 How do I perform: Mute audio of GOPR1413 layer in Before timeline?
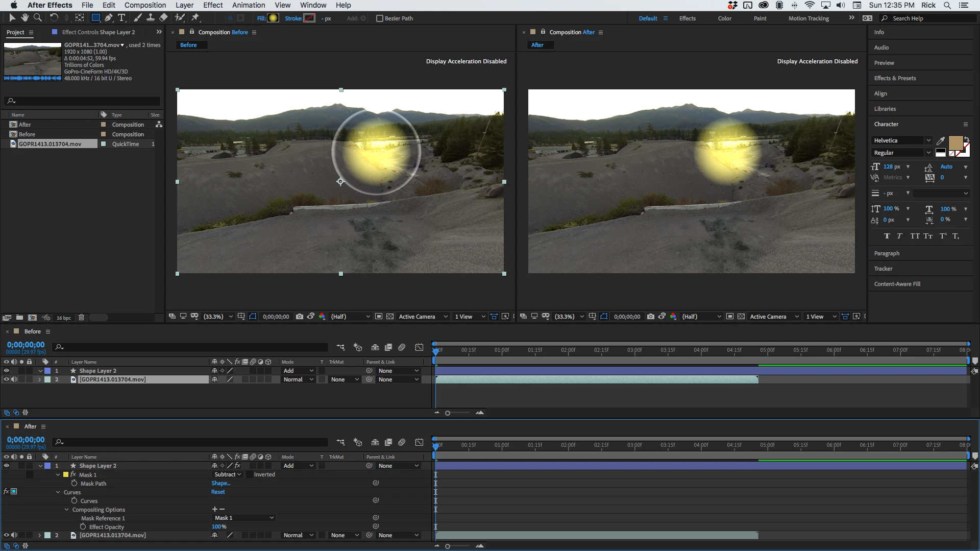14,379
